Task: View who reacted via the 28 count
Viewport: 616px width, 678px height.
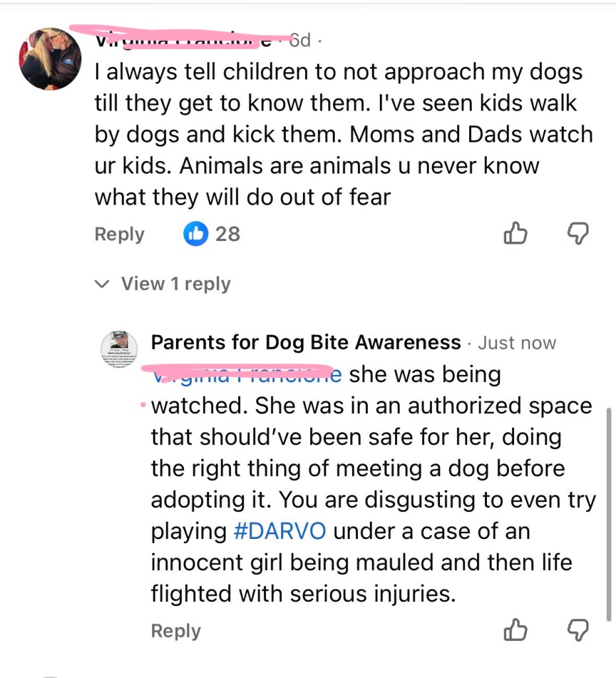Action: 228,234
